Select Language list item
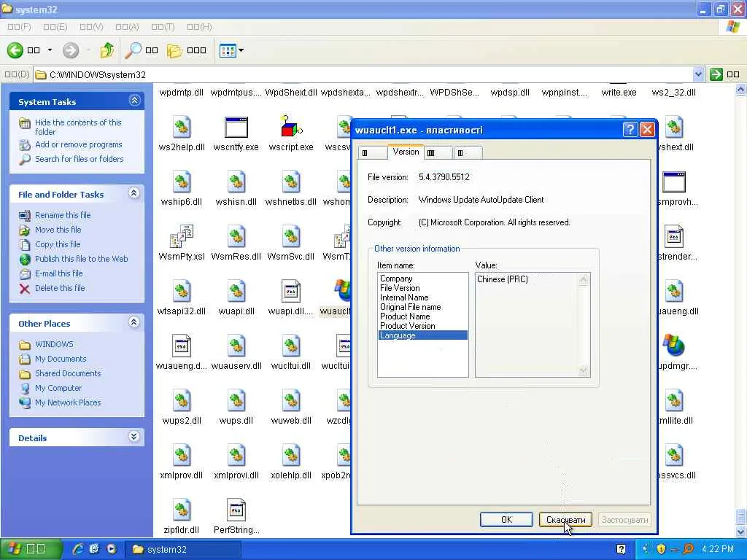Screen dimensions: 747x560 click(x=422, y=335)
